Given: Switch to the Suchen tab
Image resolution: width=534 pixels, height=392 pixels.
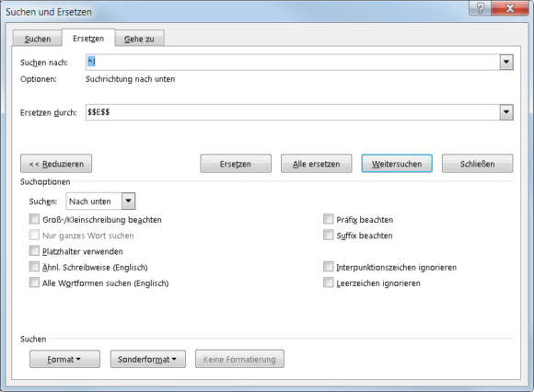Looking at the screenshot, I should click(x=38, y=39).
